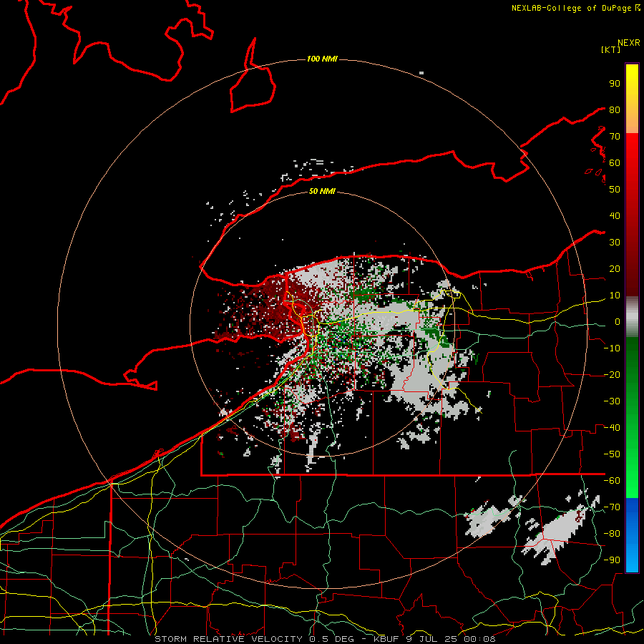The height and width of the screenshot is (644, 644).
Task: Click the blue bottom segment of color bar
Action: click(632, 535)
